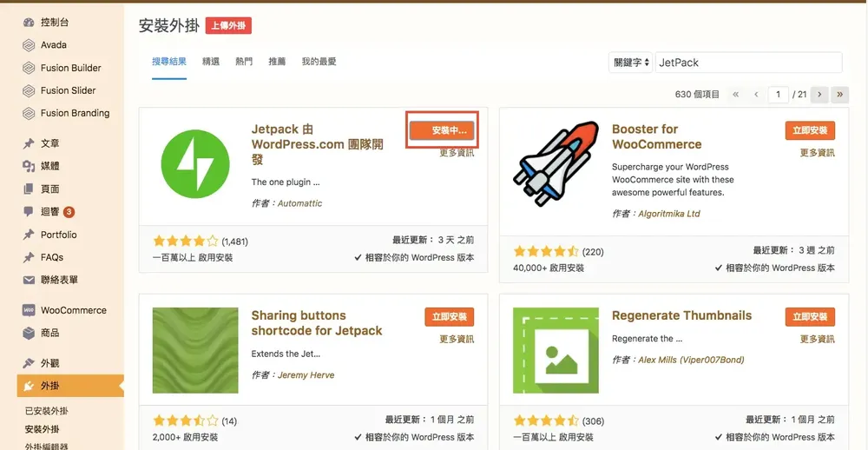Click the 630 個項目 result count text
Image resolution: width=868 pixels, height=450 pixels.
point(697,95)
